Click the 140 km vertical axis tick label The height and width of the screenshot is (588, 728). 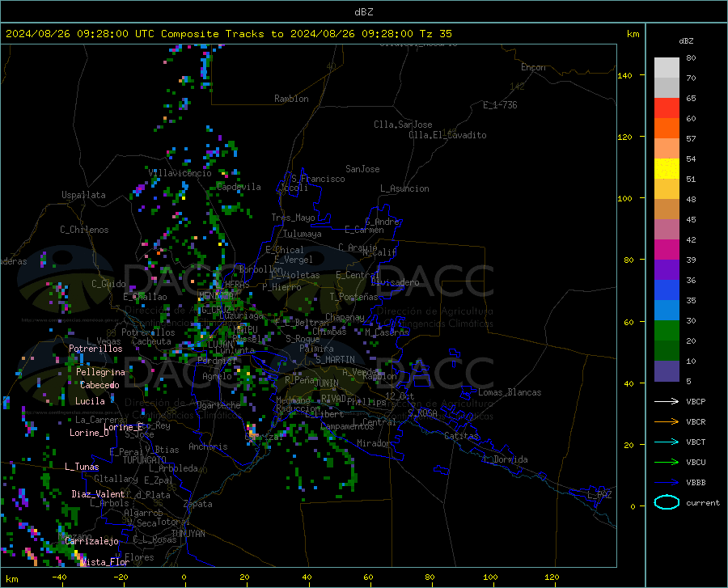click(x=624, y=75)
